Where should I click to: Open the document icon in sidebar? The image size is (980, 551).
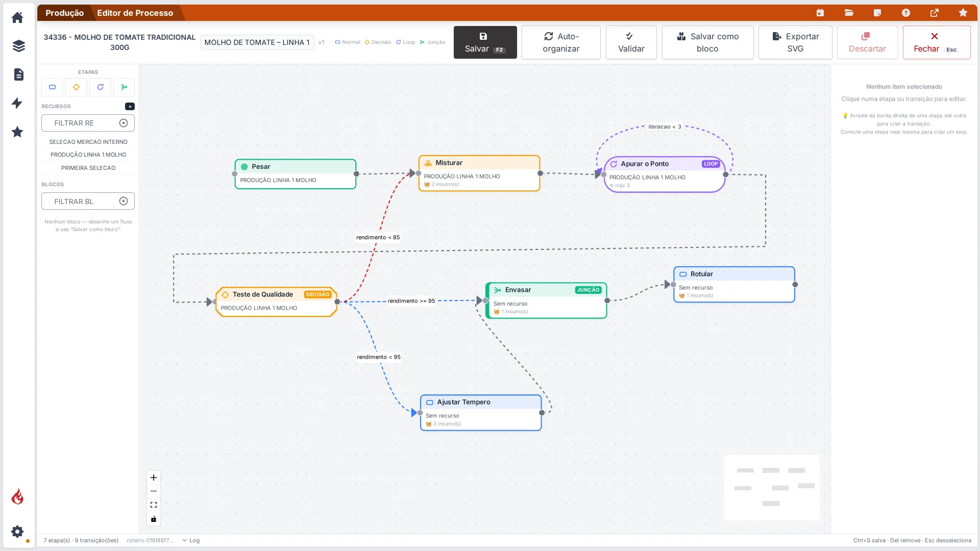18,74
